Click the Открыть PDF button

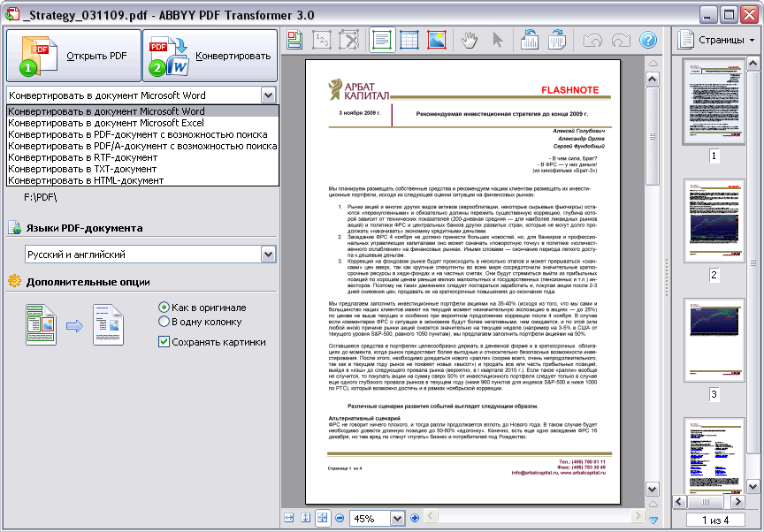click(x=73, y=56)
